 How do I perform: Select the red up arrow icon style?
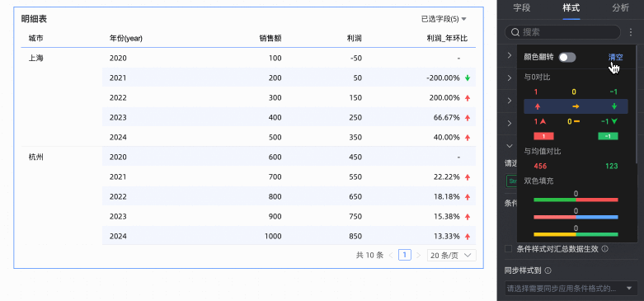click(537, 106)
